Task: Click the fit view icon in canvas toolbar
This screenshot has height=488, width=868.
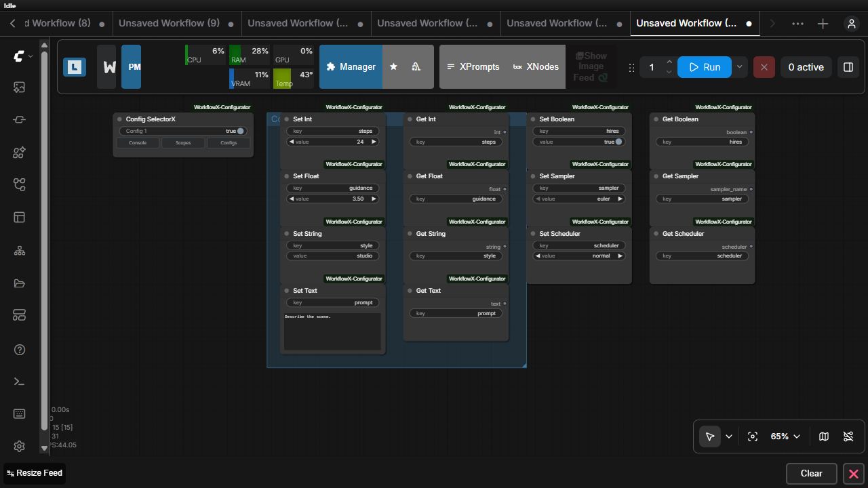Action: pyautogui.click(x=753, y=436)
